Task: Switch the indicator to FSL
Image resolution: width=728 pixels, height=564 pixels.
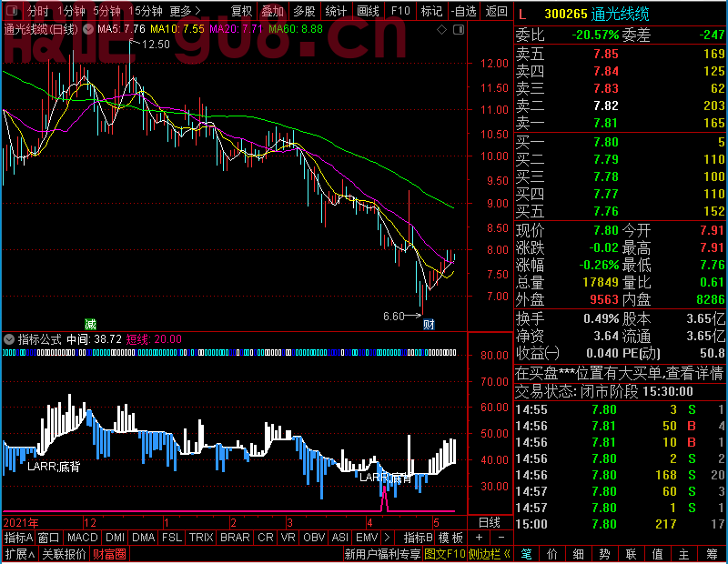Action: click(172, 538)
